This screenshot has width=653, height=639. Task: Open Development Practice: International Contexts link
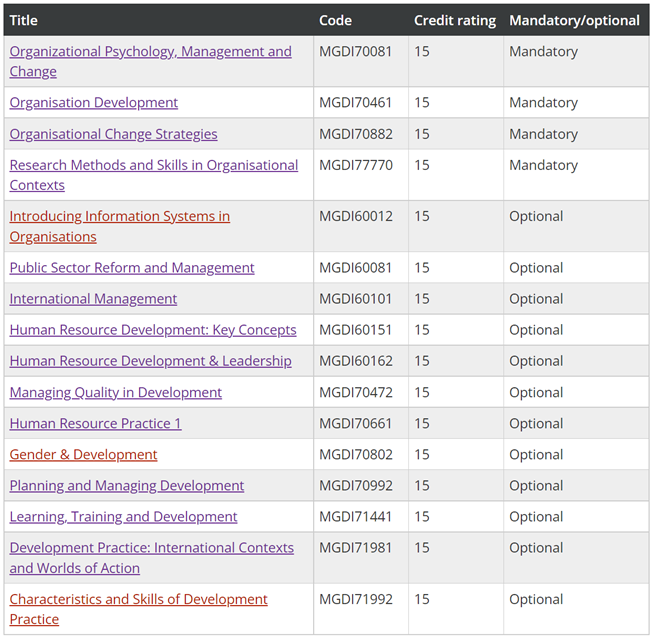click(x=152, y=548)
